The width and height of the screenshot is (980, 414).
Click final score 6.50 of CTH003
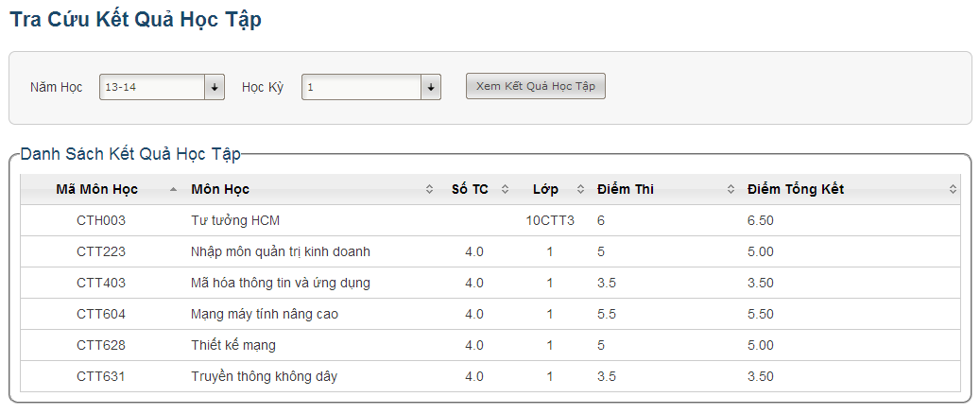coord(761,220)
